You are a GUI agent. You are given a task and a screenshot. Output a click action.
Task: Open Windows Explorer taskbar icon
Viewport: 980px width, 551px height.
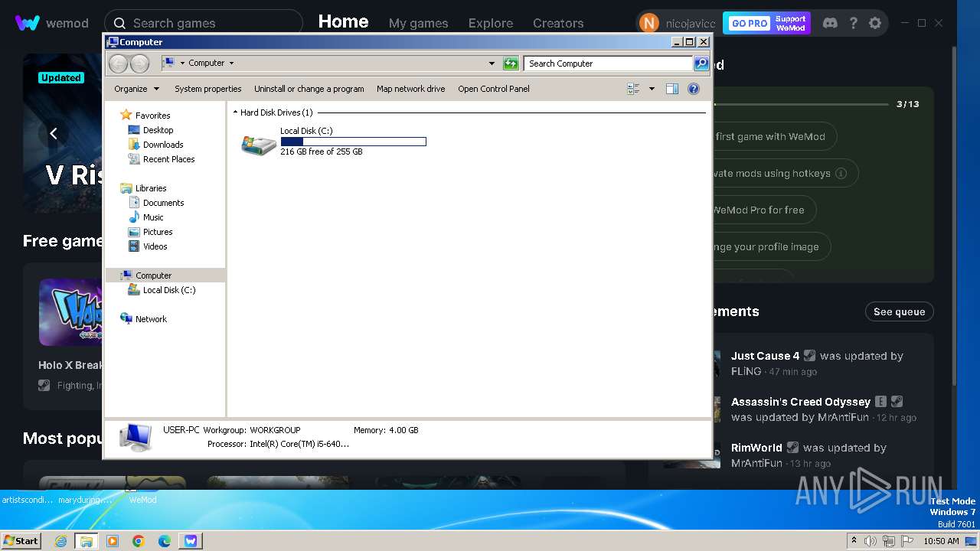click(x=86, y=541)
